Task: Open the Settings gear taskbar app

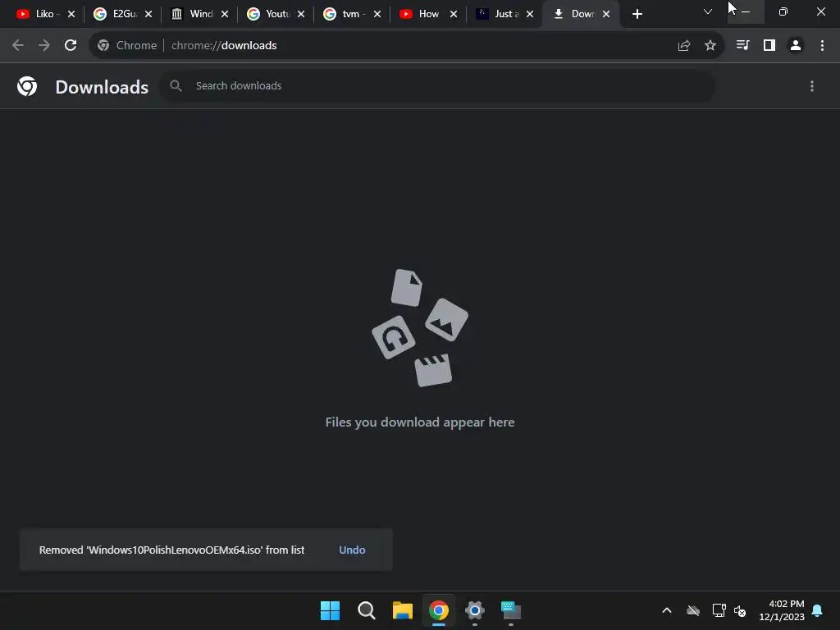Action: (x=475, y=610)
